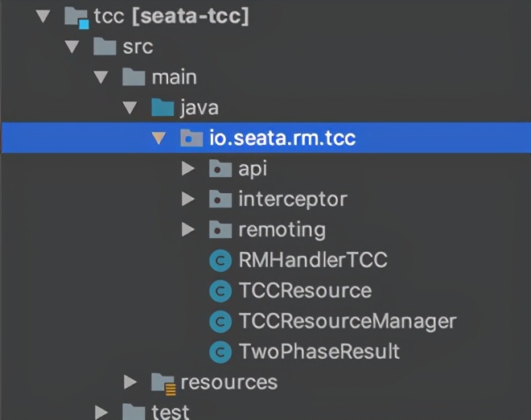The width and height of the screenshot is (531, 420).
Task: Click the src folder icon
Action: click(105, 46)
